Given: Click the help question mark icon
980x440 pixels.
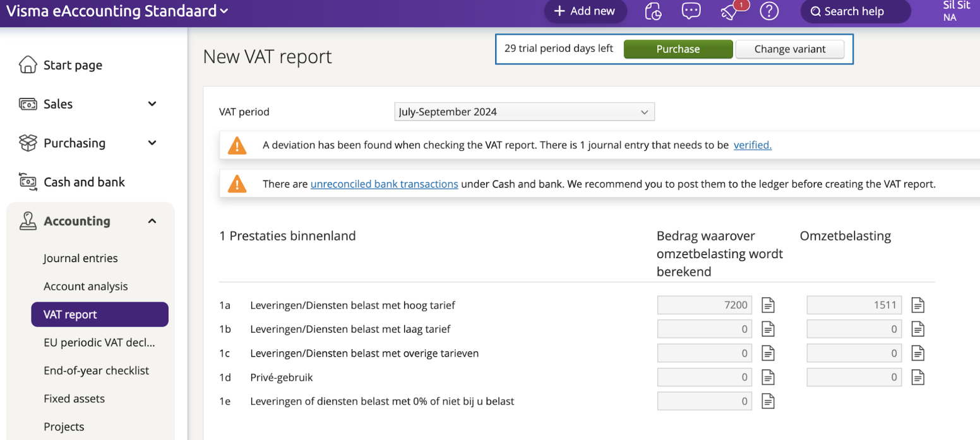Looking at the screenshot, I should click(x=769, y=11).
